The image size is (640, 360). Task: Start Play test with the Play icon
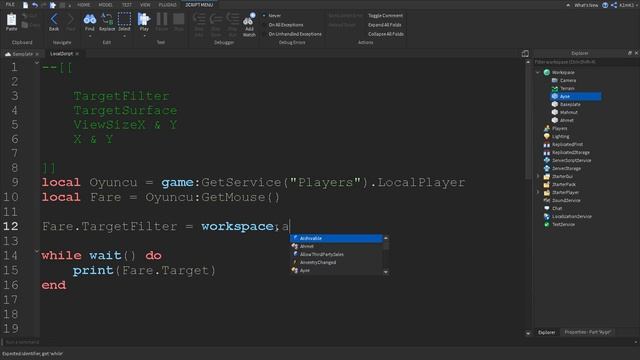click(144, 19)
